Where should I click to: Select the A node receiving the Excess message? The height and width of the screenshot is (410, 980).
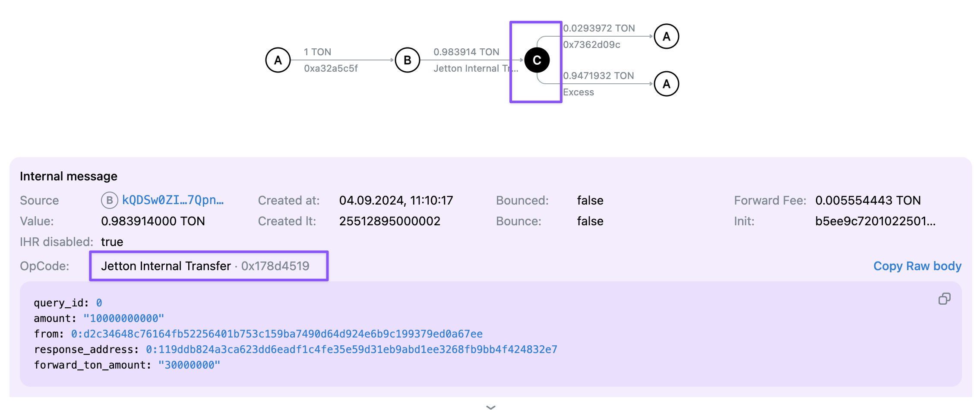point(666,84)
